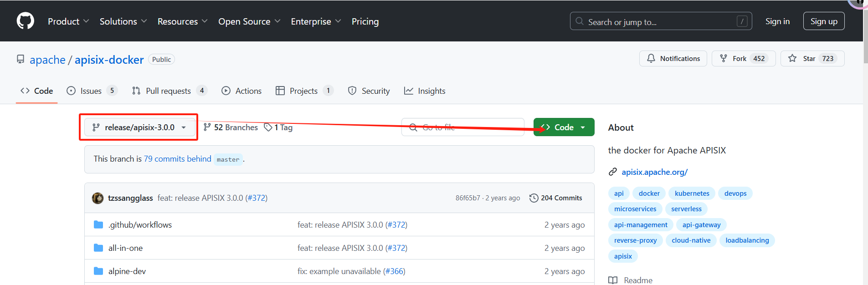Viewport: 868px width, 285px height.
Task: Click the Notifications button
Action: coord(673,58)
